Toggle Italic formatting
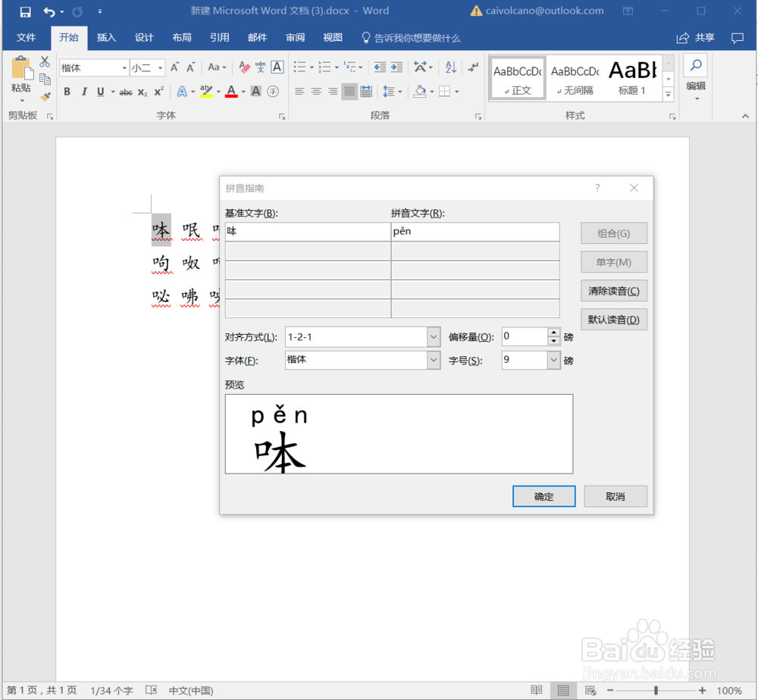Viewport: 758px width, 700px height. pos(83,91)
